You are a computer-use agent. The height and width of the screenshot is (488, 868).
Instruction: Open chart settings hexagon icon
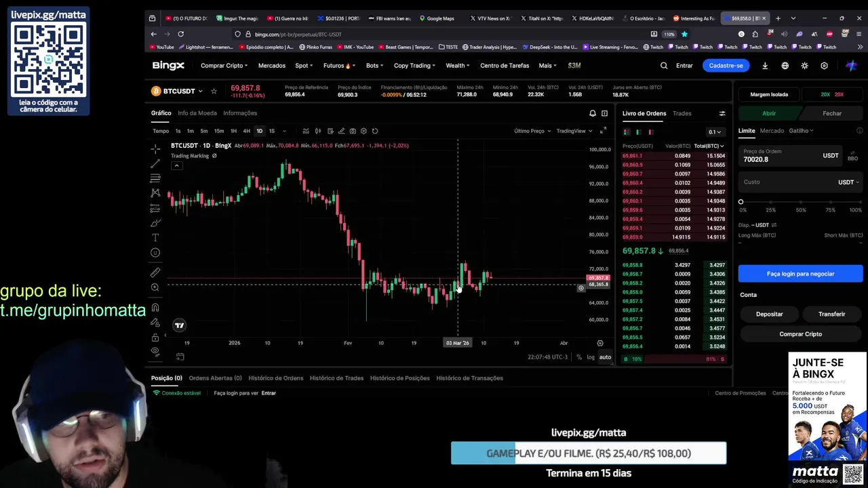coord(363,131)
